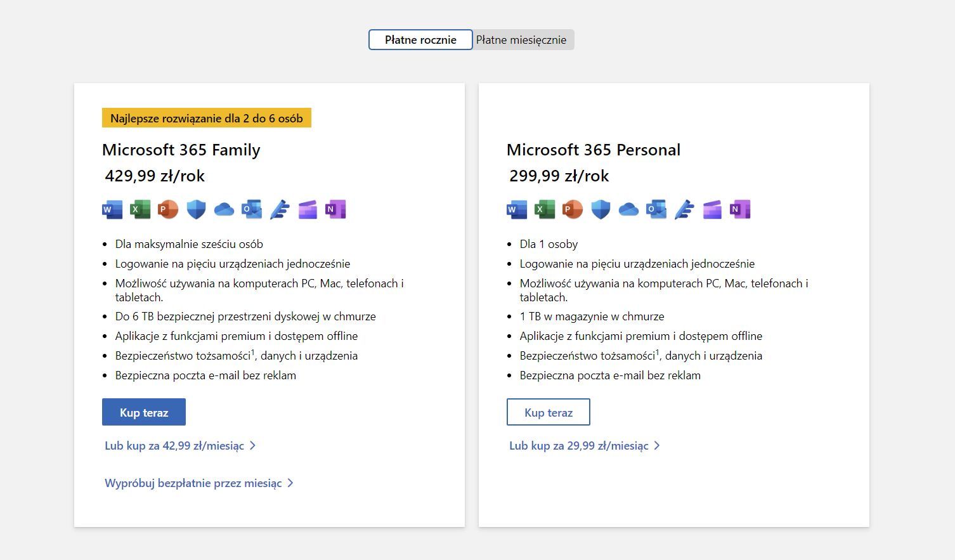The height and width of the screenshot is (560, 955).
Task: Click the Excel icon in Family plan
Action: coord(140,209)
